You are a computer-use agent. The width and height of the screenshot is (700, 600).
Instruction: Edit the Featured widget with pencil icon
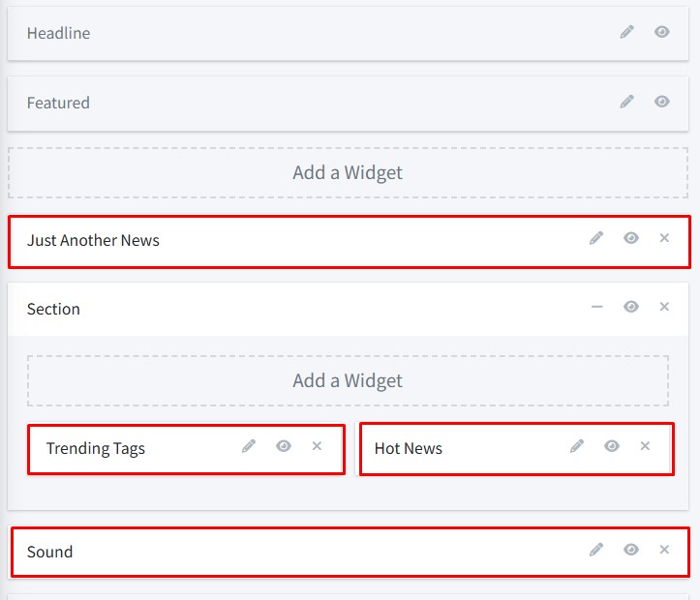[x=627, y=102]
